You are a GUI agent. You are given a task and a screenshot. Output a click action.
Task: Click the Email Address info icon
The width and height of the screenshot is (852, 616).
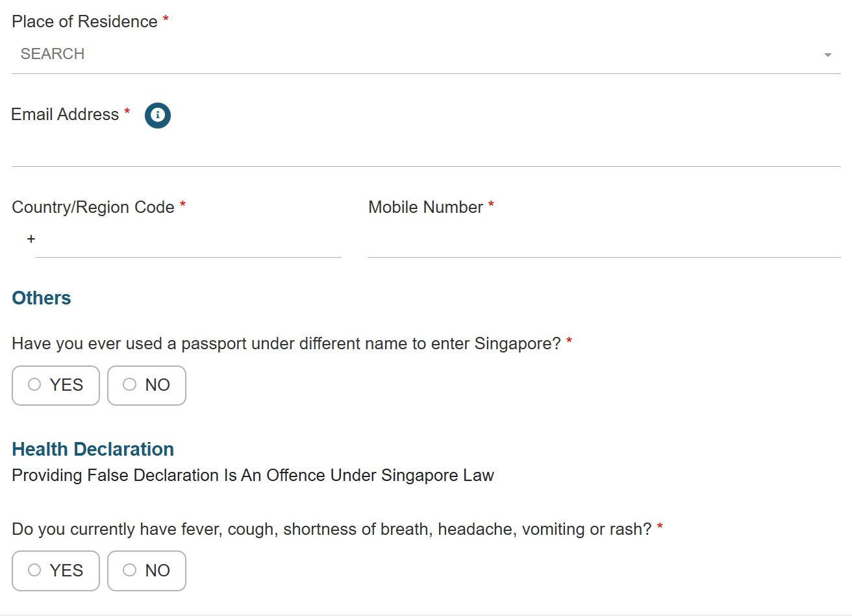(158, 116)
